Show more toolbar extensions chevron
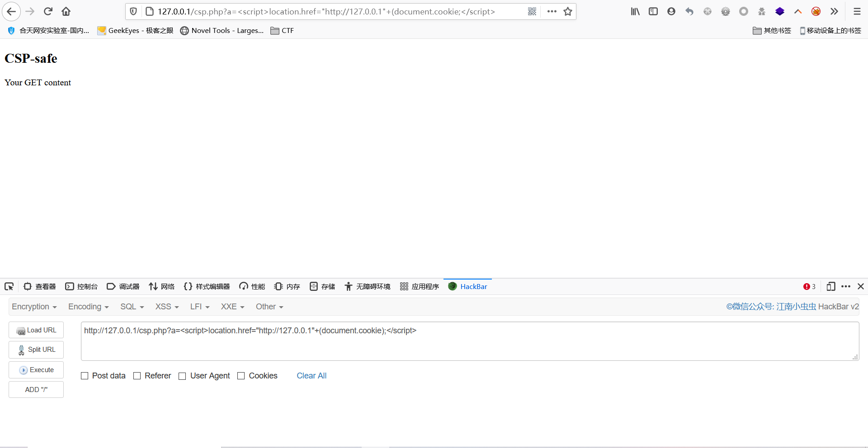Screen dimensions: 868x448 coord(834,11)
